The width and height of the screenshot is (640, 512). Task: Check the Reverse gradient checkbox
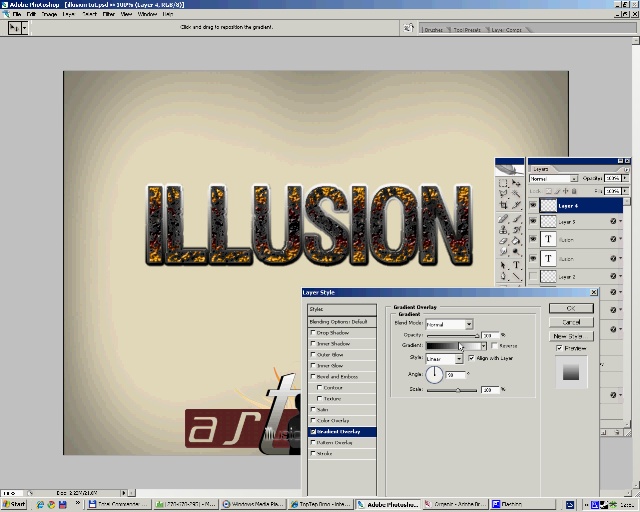(x=494, y=346)
